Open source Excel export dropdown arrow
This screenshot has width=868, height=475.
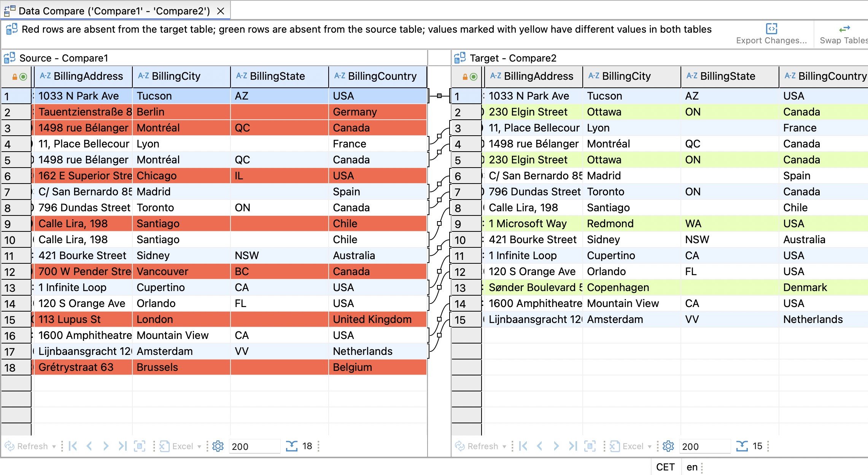tap(199, 446)
